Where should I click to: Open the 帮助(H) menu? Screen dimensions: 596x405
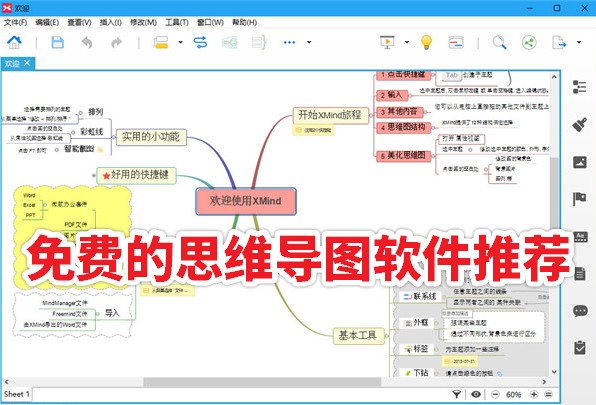point(244,22)
